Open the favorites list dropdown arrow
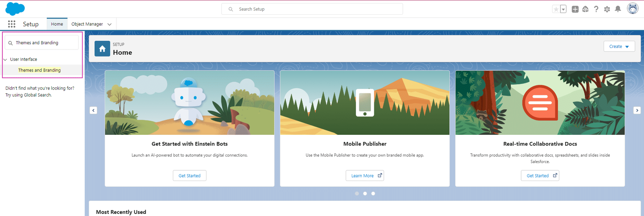The image size is (644, 216). (563, 9)
